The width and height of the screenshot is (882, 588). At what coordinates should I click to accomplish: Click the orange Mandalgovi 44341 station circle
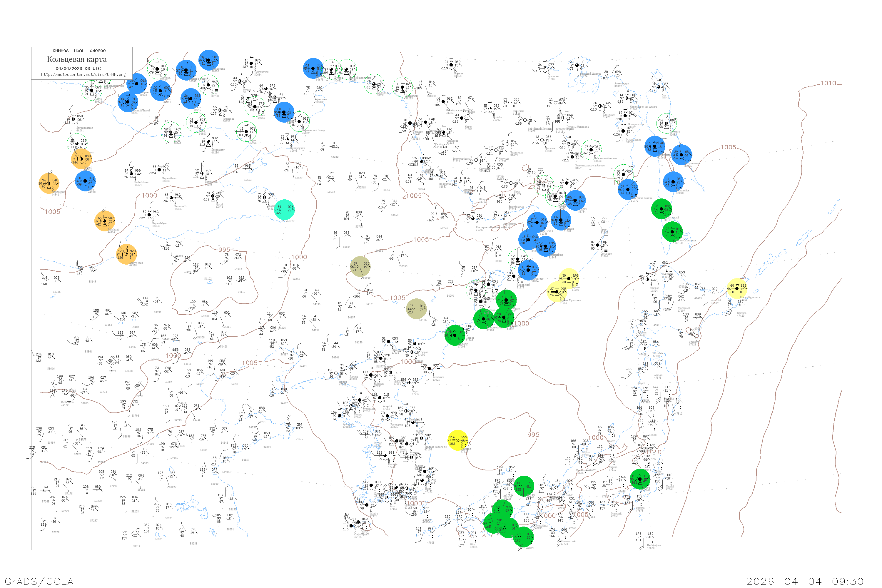point(49,183)
